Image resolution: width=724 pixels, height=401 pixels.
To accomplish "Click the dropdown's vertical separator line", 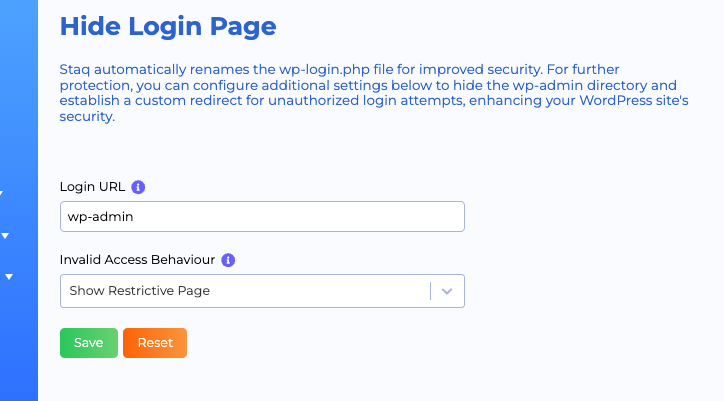I will 430,291.
